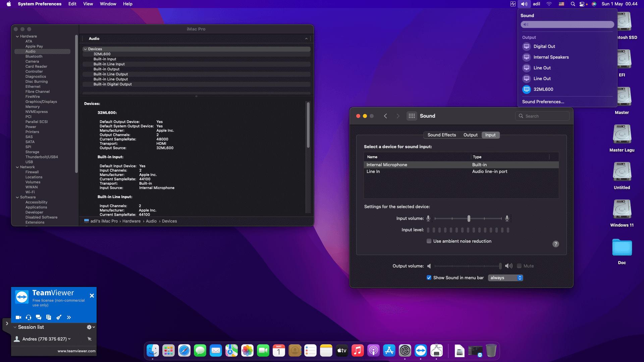The height and width of the screenshot is (362, 644).
Task: Show all preferences grid button in Sound
Action: 412,116
